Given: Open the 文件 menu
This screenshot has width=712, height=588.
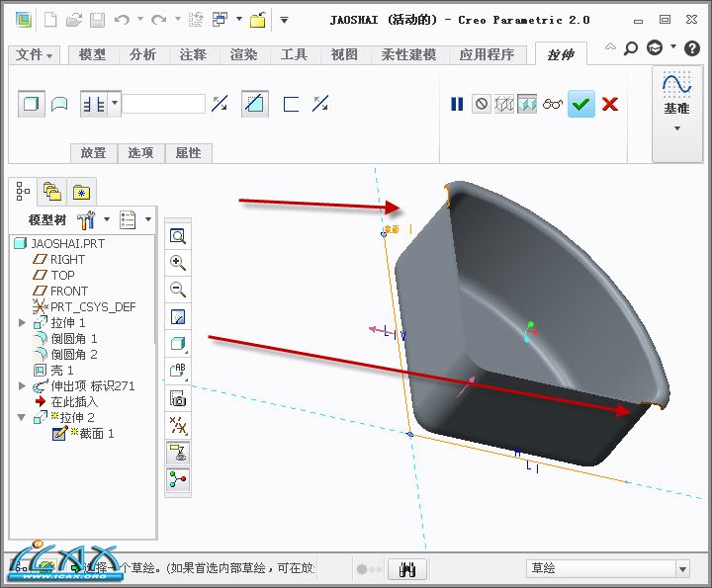Looking at the screenshot, I should coord(34,55).
